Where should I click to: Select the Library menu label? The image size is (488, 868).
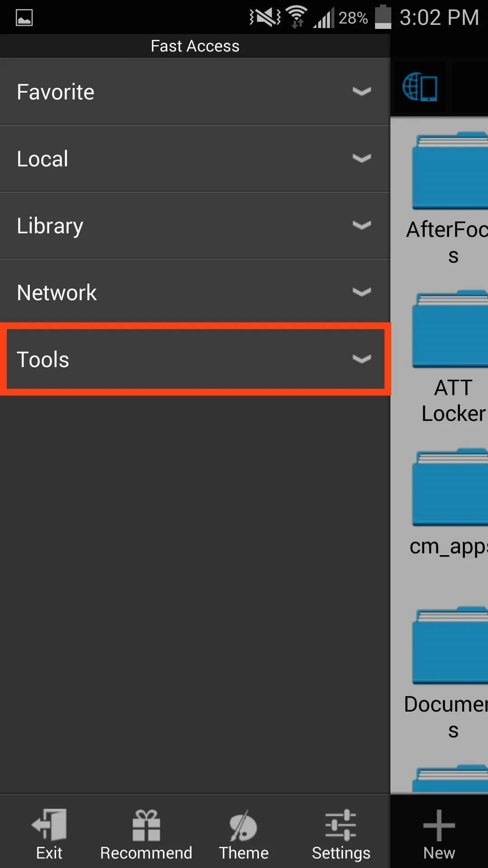coord(50,226)
